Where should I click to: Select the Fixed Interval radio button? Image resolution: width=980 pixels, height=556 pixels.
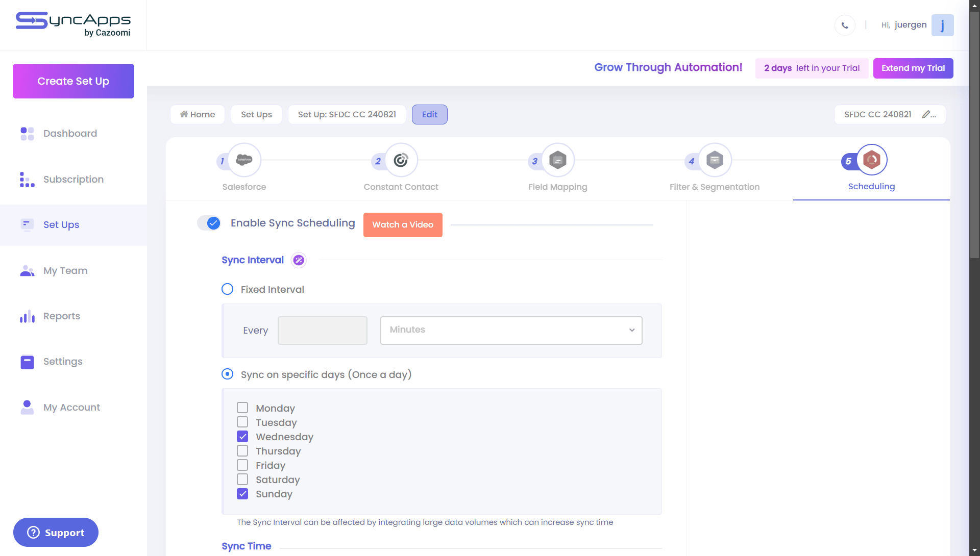coord(227,289)
